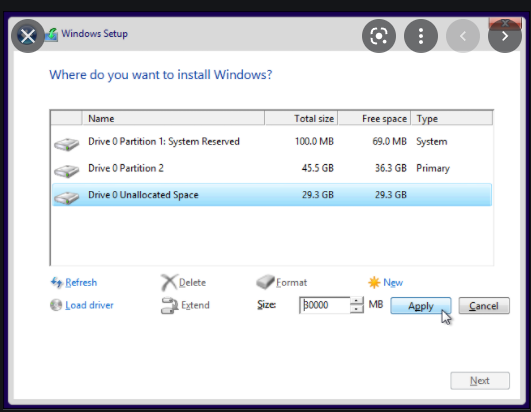Click the Refresh arrows icon
Image resolution: width=531 pixels, height=412 pixels.
click(x=56, y=282)
